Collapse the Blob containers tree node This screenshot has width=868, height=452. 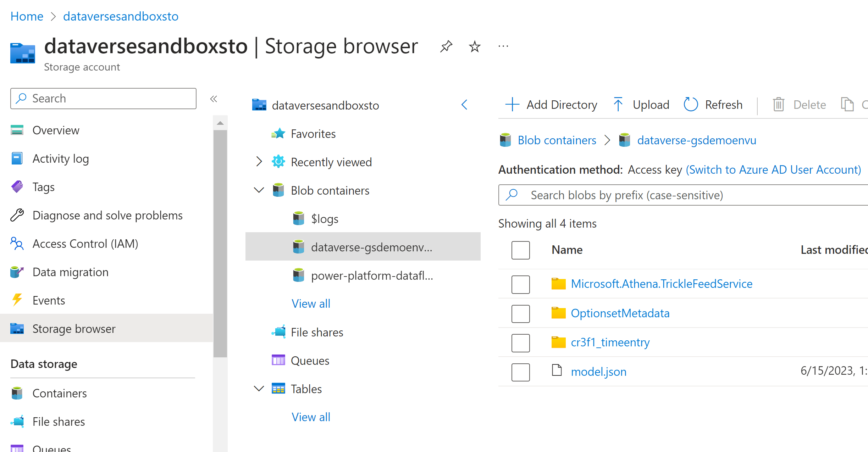coord(259,190)
